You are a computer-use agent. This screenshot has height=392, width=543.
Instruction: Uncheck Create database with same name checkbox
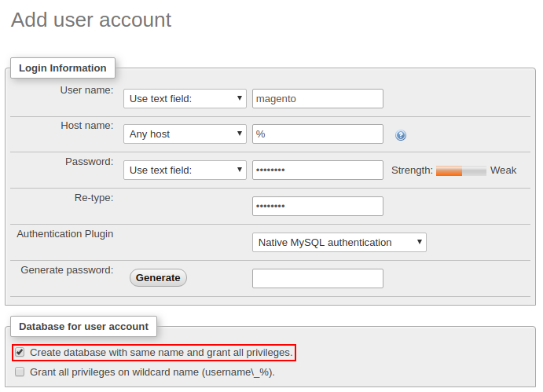20,353
